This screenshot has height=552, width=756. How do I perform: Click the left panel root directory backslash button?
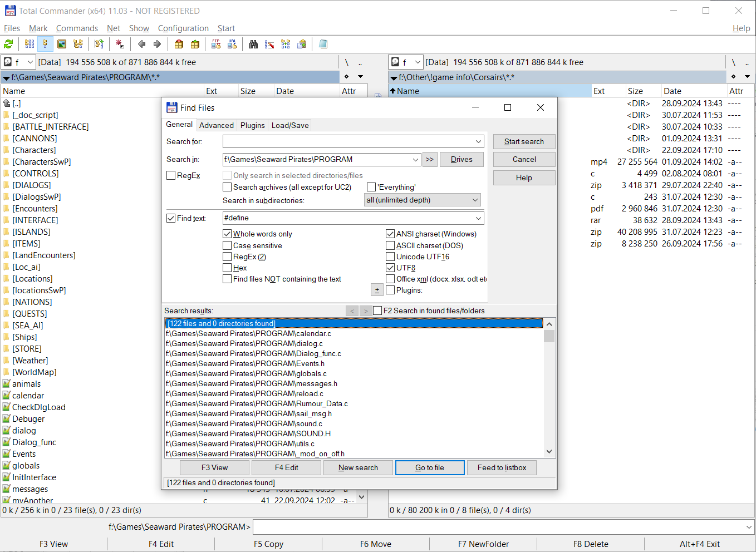coord(346,62)
